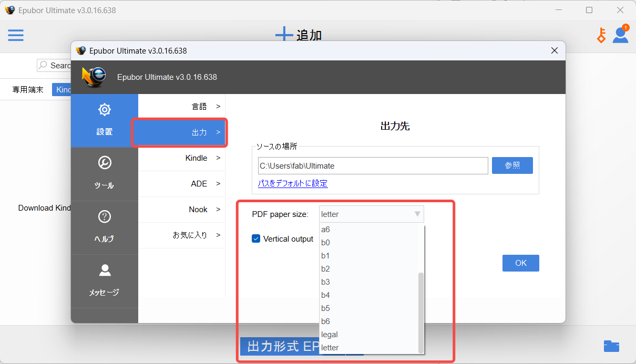Open the 言語 settings category

(182, 107)
